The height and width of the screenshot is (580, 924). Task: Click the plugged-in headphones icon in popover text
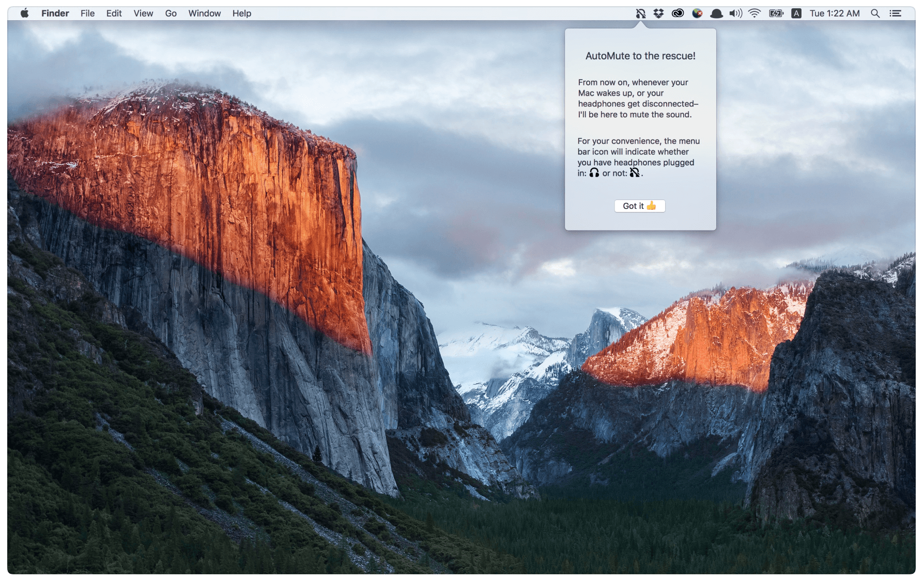point(594,173)
